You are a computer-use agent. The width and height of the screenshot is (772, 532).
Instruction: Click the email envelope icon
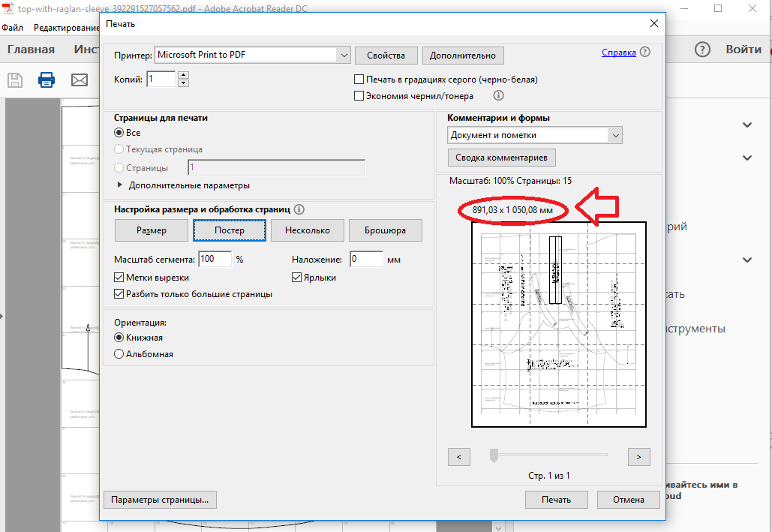pyautogui.click(x=79, y=80)
